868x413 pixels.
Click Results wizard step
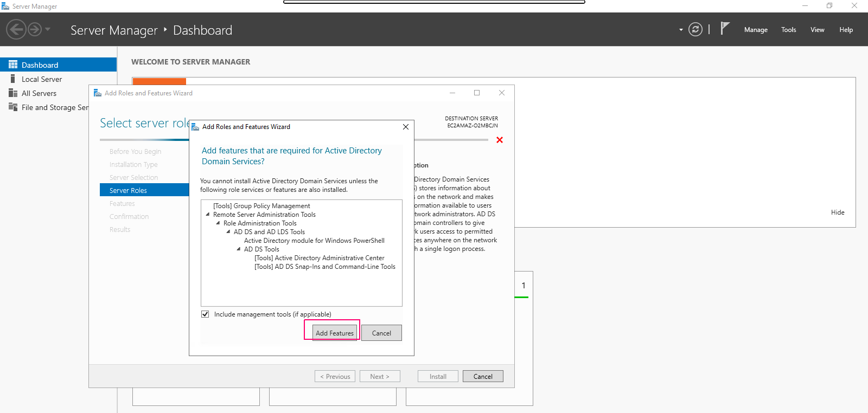[120, 229]
